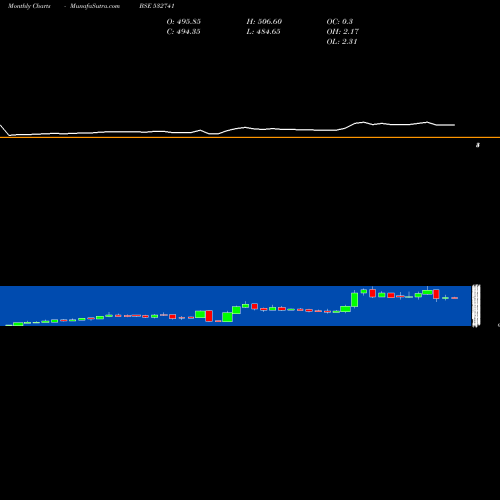Viewport: 500px width, 500px height.
Task: Click the Monthly Charts title text
Action: 29,6
